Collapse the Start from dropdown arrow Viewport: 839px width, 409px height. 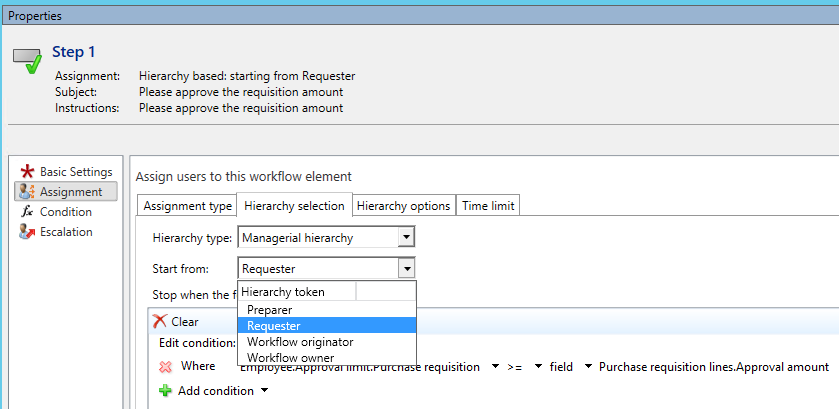[405, 268]
